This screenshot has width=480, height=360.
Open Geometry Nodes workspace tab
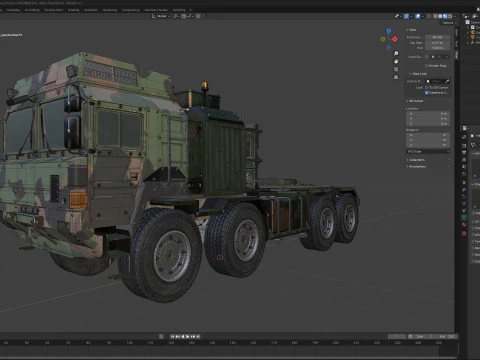156,10
